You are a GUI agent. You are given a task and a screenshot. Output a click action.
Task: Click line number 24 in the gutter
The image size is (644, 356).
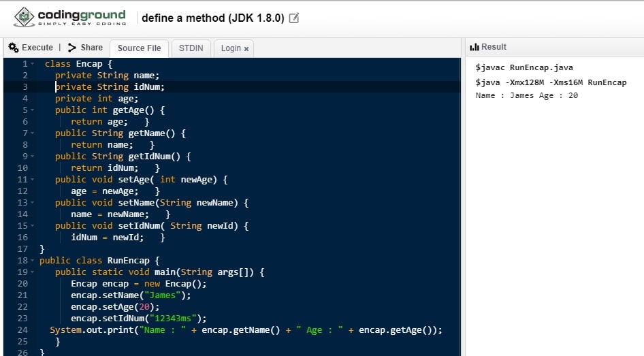pyautogui.click(x=22, y=330)
